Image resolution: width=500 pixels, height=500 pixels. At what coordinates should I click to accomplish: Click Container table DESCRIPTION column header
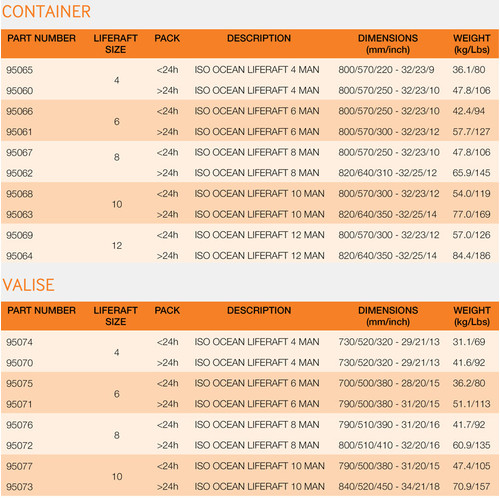tap(259, 38)
